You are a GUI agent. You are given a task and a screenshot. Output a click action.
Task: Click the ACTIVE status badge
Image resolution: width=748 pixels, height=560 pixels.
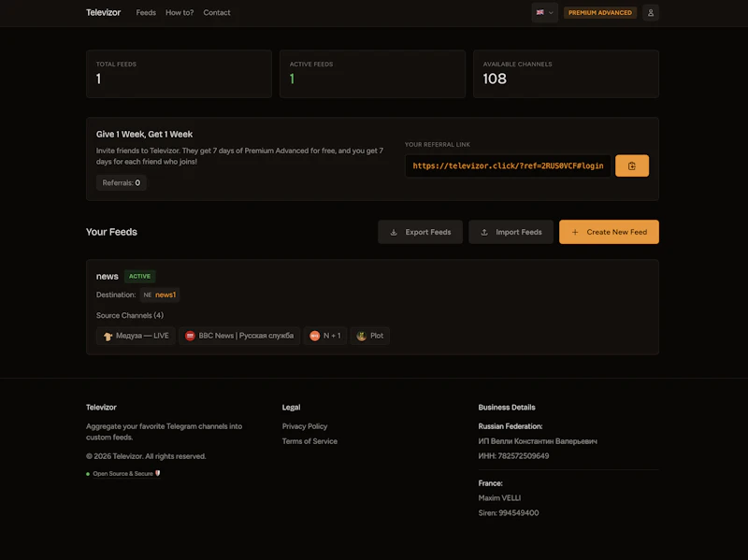pos(139,276)
